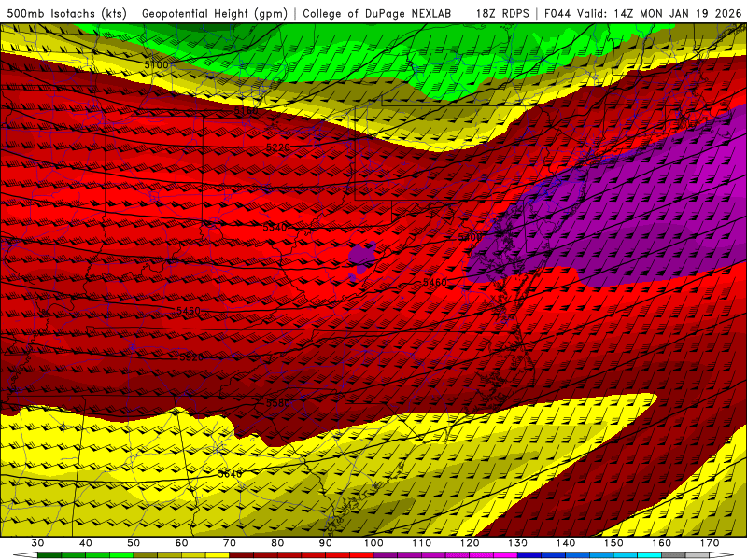This screenshot has height=560, width=747.
Task: Select the bright yellow legend swatch
Action: pyautogui.click(x=218, y=554)
